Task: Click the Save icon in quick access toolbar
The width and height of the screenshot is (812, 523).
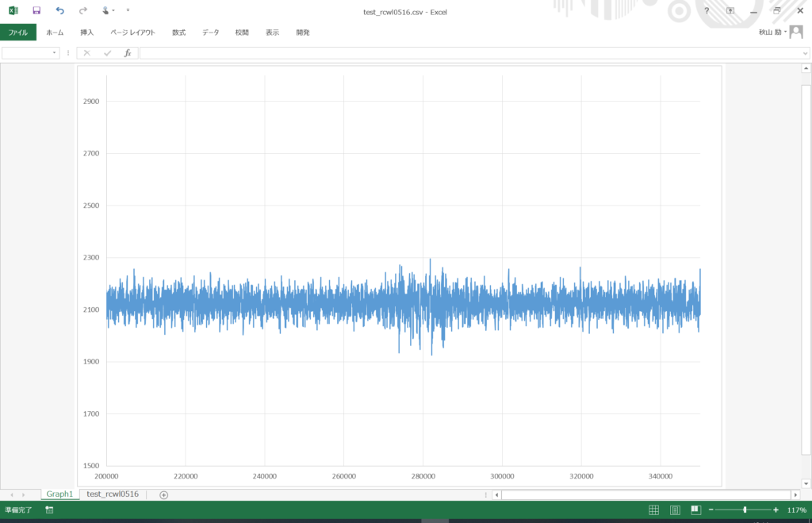Action: [36, 10]
